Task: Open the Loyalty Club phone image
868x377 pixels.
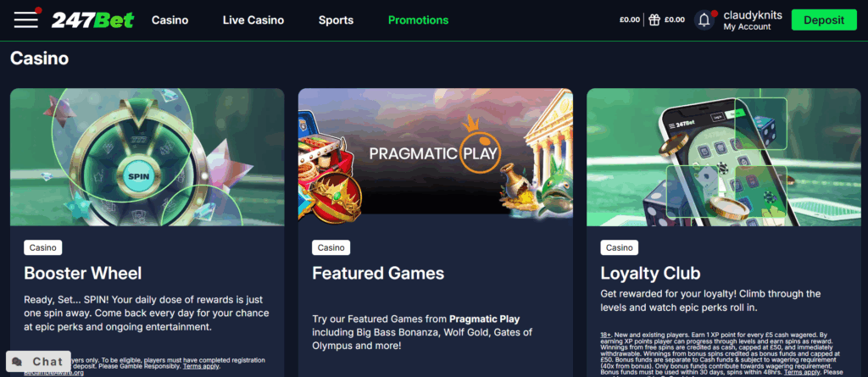Action: (724, 158)
